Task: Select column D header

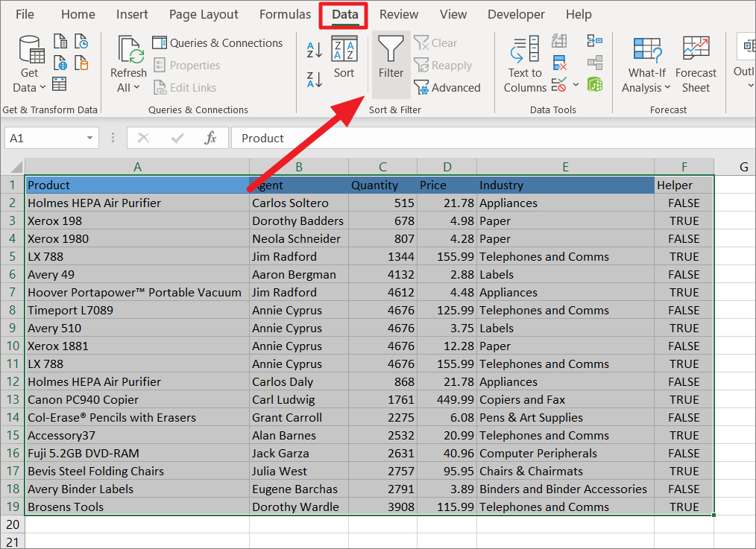Action: [447, 167]
